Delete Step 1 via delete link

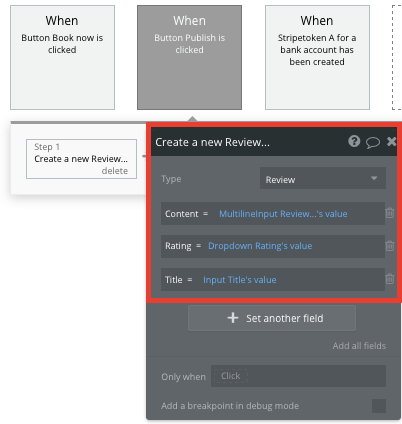115,171
